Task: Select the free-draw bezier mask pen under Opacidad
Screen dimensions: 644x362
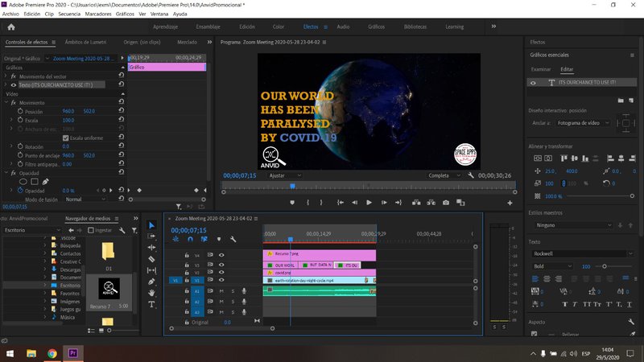Action: tap(45, 182)
